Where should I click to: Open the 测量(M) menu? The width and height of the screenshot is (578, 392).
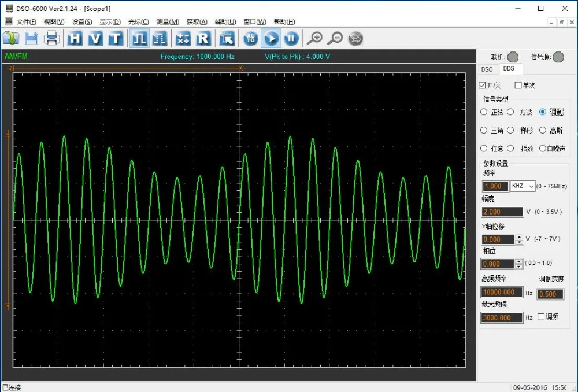[x=168, y=22]
